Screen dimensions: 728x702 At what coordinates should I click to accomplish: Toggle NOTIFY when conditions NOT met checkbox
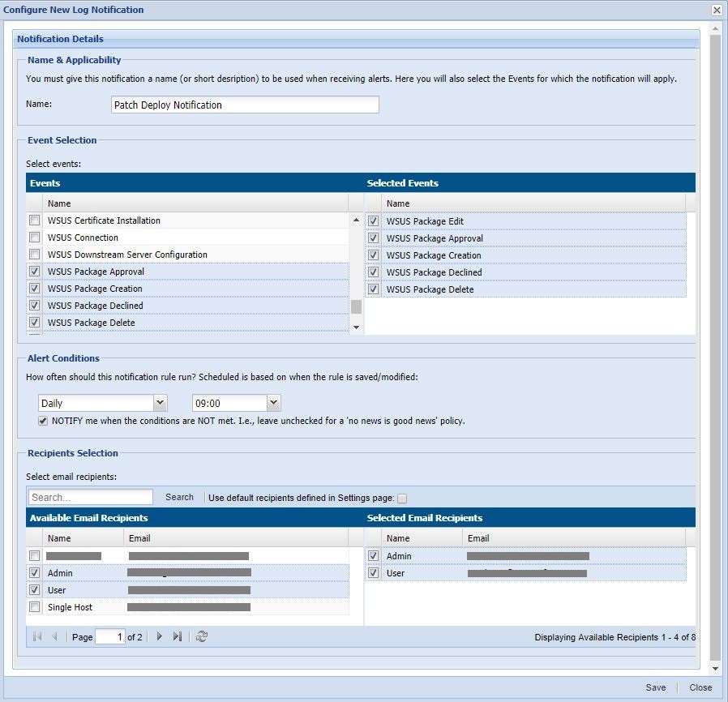click(x=43, y=421)
